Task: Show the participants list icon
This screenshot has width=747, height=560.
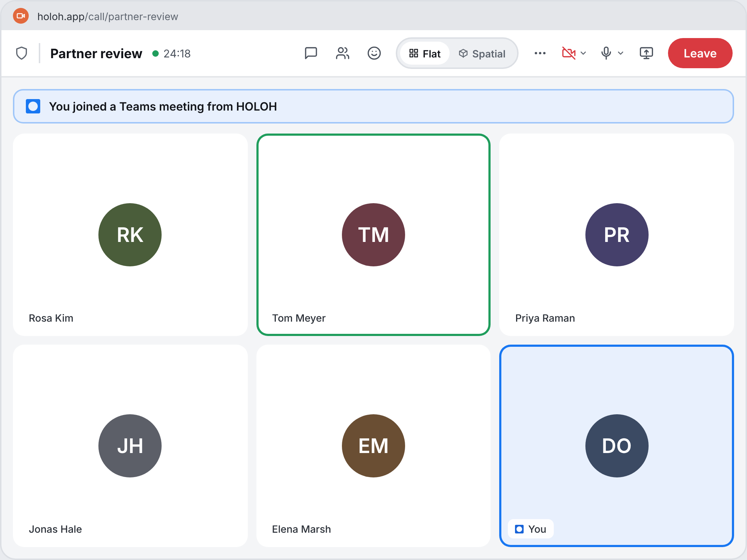Action: point(342,53)
